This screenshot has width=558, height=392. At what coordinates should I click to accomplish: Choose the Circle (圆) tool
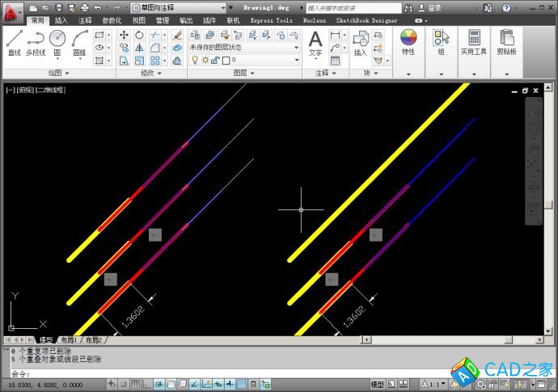pyautogui.click(x=57, y=42)
